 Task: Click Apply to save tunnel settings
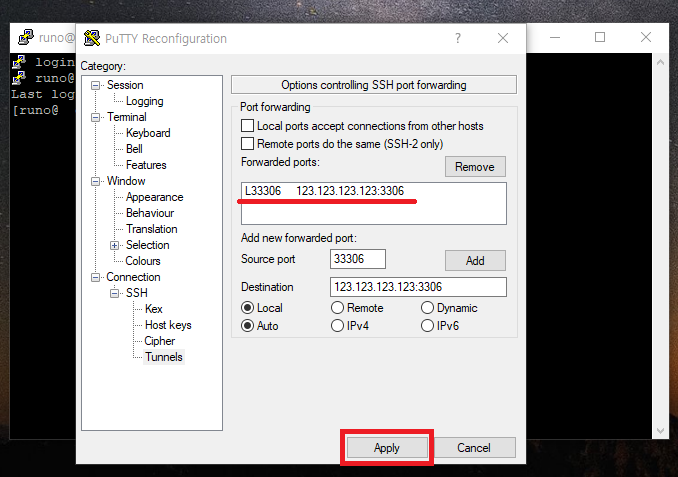click(387, 448)
